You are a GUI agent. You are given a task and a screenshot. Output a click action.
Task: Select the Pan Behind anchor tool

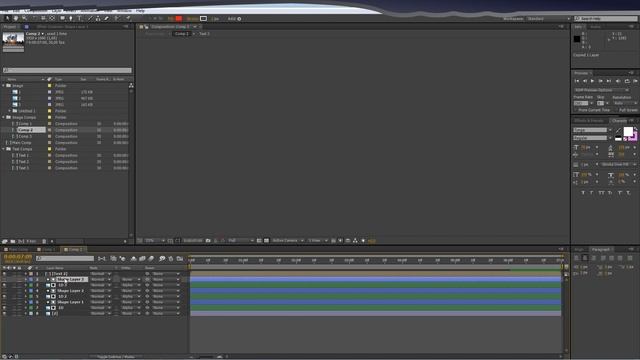(x=52, y=18)
